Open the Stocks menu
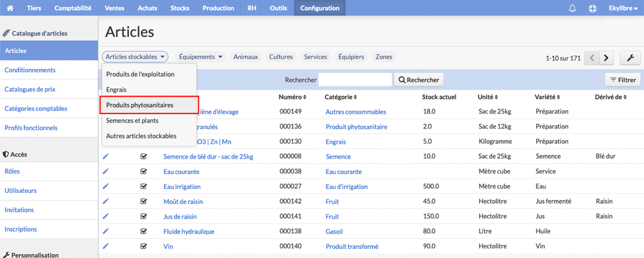 [x=180, y=8]
